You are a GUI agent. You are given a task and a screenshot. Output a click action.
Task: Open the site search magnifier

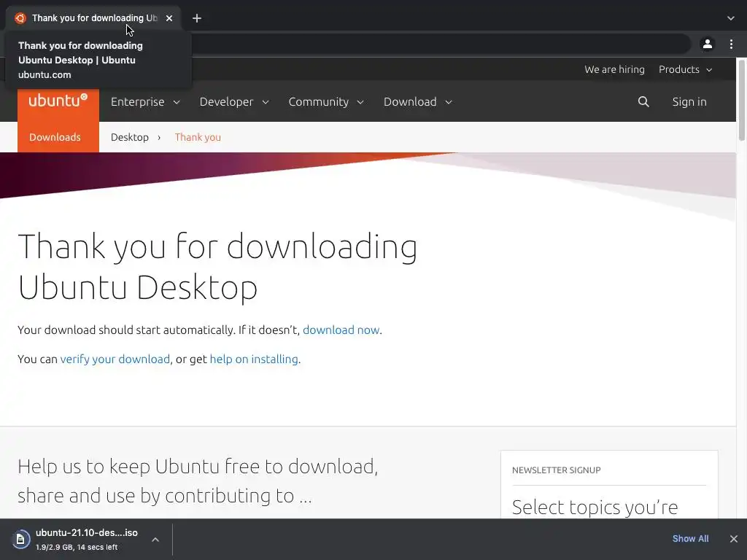click(643, 101)
